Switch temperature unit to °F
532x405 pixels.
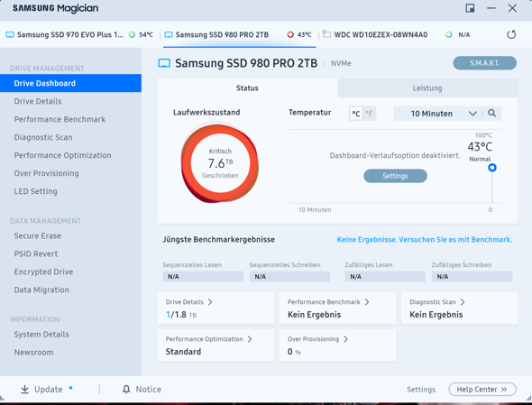[369, 114]
